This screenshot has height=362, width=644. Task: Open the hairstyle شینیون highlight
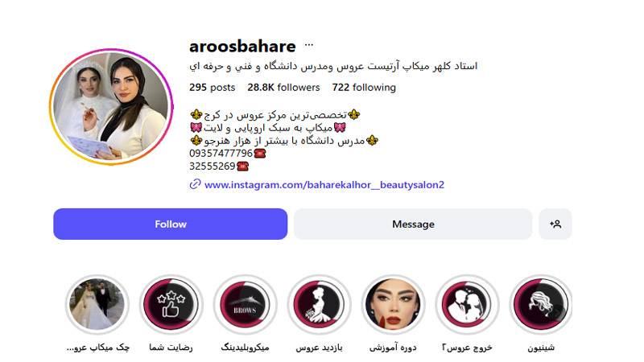[541, 305]
